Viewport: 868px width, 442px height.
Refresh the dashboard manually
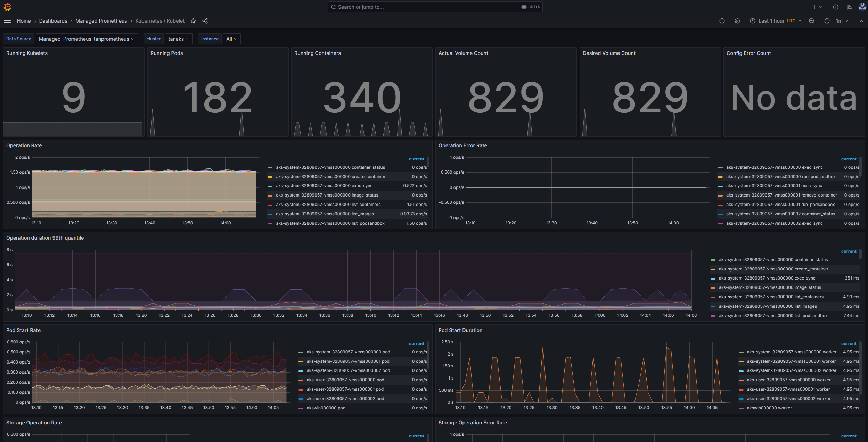coord(827,21)
